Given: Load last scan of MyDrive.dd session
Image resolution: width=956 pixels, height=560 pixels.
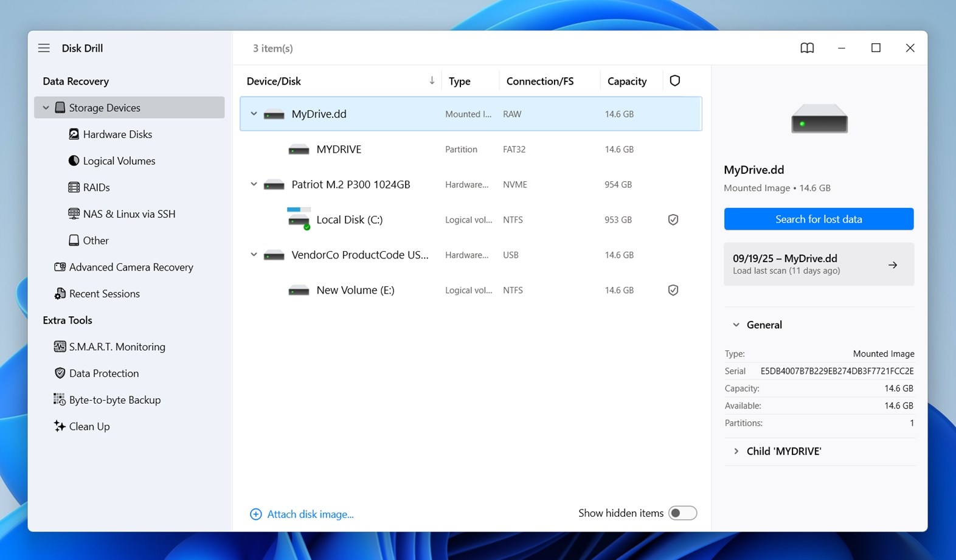Looking at the screenshot, I should point(818,264).
